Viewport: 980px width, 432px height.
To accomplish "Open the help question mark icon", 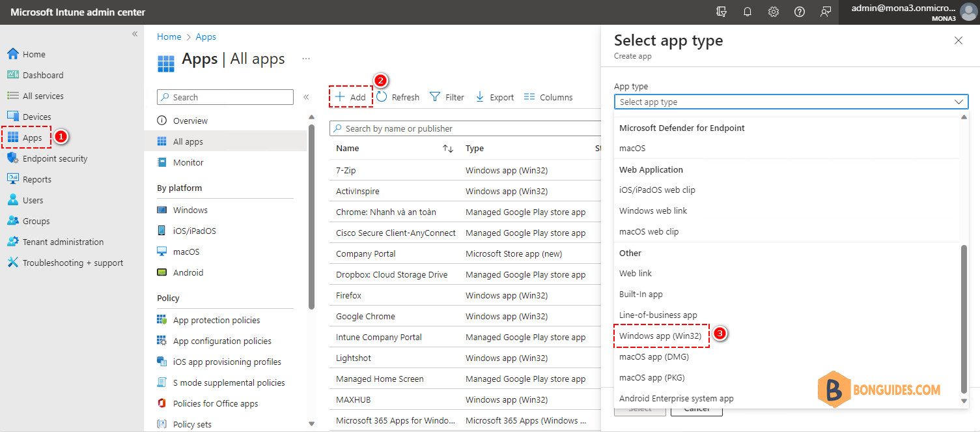I will [x=800, y=12].
